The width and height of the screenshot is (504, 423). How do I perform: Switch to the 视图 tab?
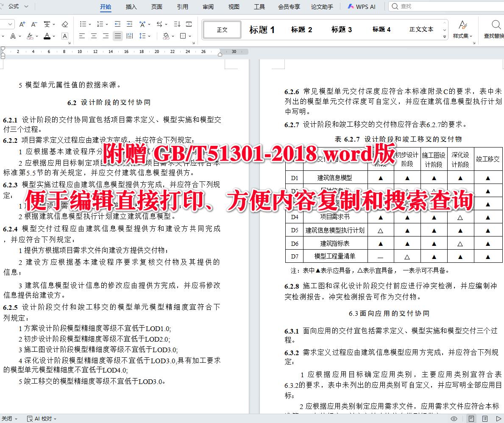[234, 7]
